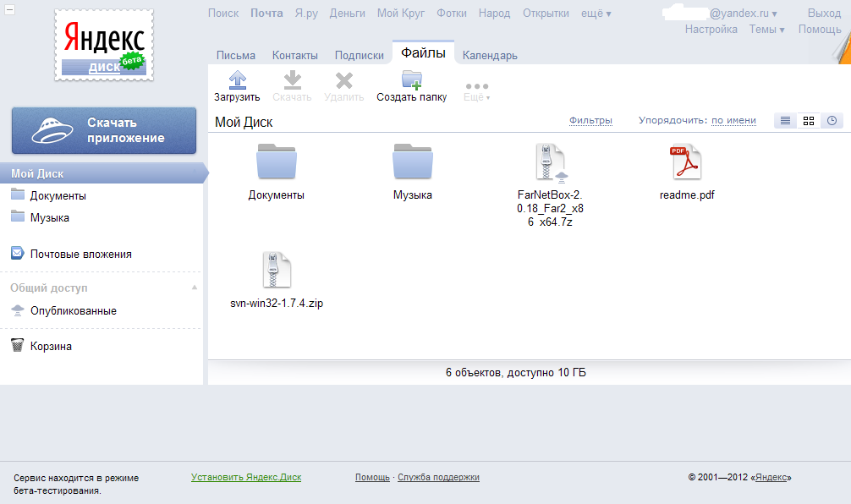Click the Создать папку folder icon
Viewport: 851px width, 504px height.
click(411, 80)
